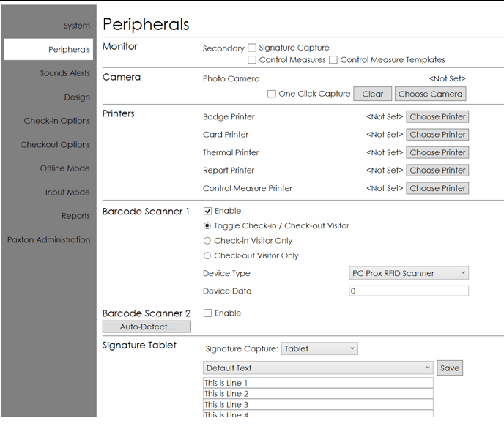Viewport: 504px width, 429px height.
Task: Uncheck Enable for Barcode Scanner 1
Action: 207,211
